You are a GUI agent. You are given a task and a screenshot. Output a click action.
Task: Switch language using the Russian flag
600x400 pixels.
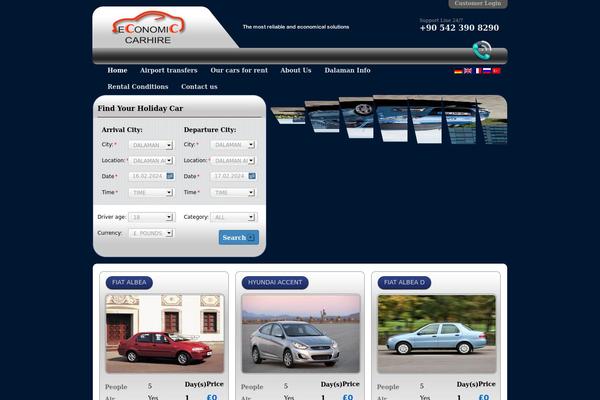487,71
